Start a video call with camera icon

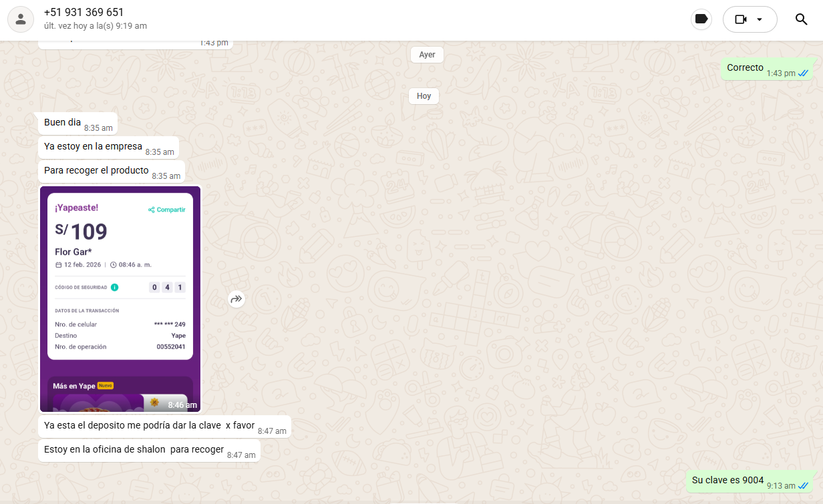(x=740, y=19)
